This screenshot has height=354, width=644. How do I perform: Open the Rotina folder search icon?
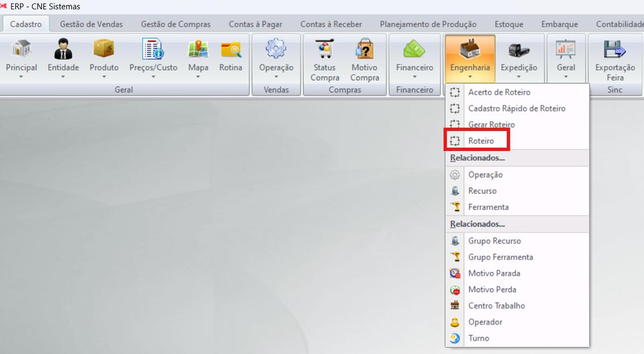tap(230, 49)
